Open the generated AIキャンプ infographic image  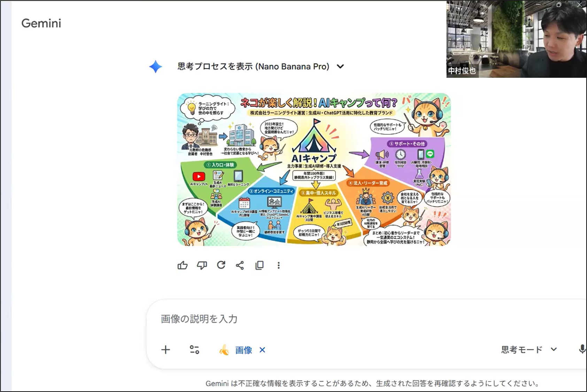pyautogui.click(x=314, y=170)
